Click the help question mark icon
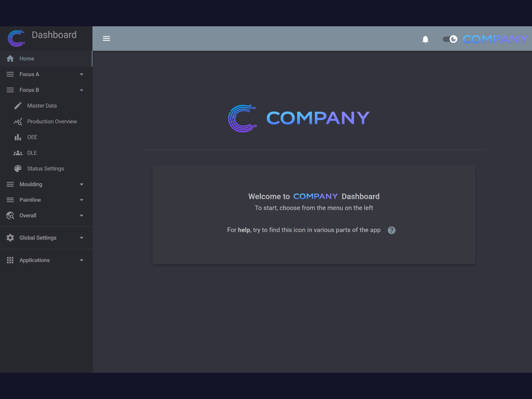 391,230
